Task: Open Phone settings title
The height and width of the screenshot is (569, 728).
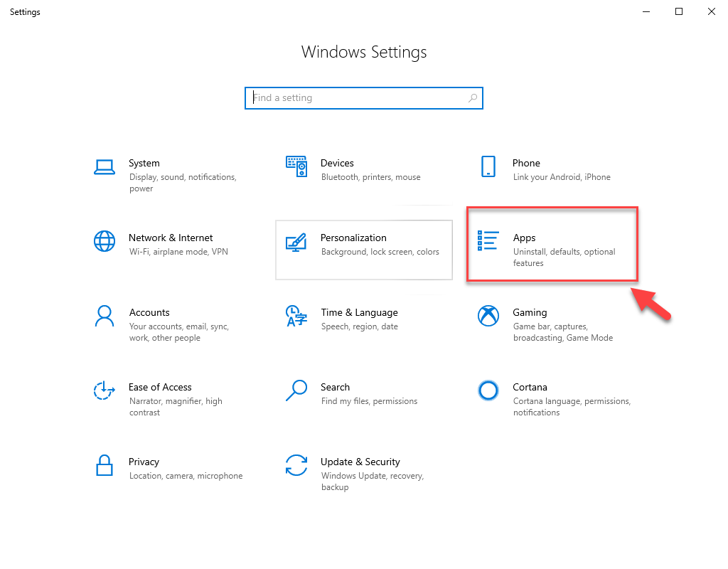Action: [x=526, y=163]
